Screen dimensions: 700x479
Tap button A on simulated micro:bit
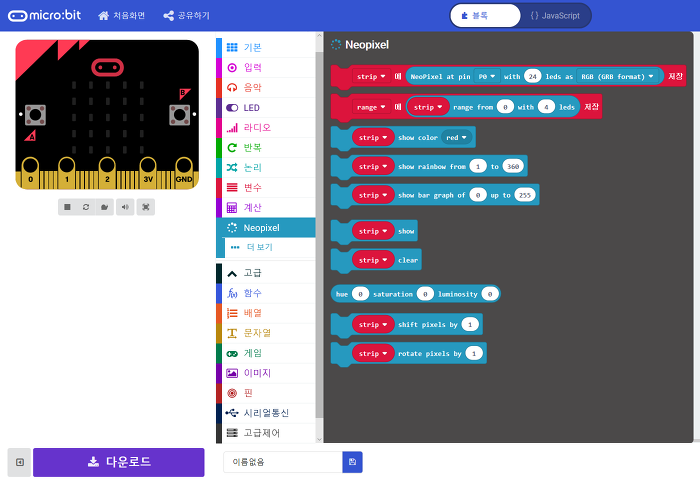click(35, 115)
